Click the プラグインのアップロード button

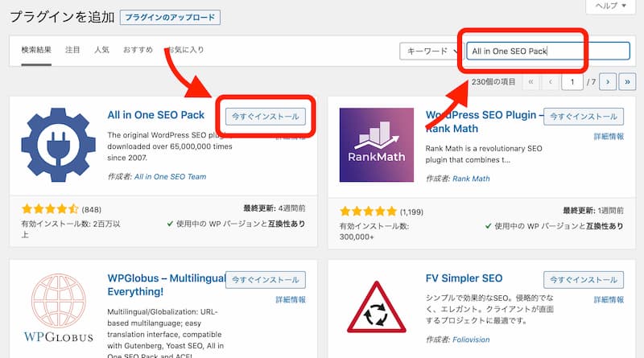point(170,17)
